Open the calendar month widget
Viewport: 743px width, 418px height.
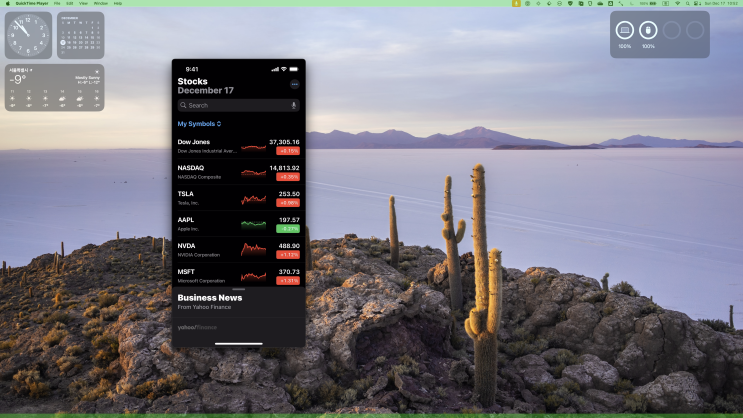pyautogui.click(x=81, y=35)
